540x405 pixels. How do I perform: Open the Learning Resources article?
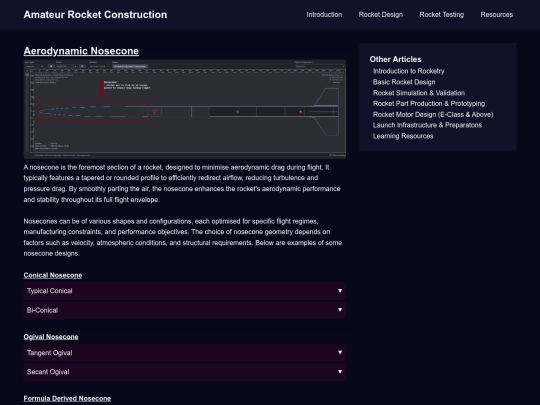403,136
